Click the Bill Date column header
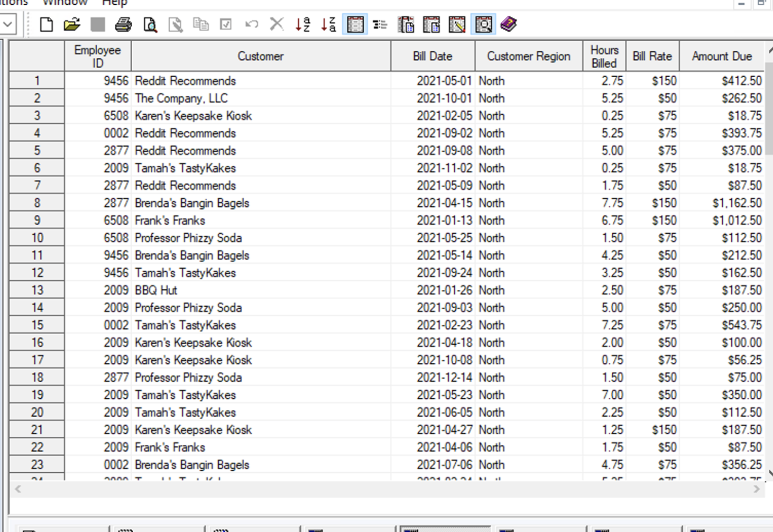The image size is (773, 532). tap(433, 56)
